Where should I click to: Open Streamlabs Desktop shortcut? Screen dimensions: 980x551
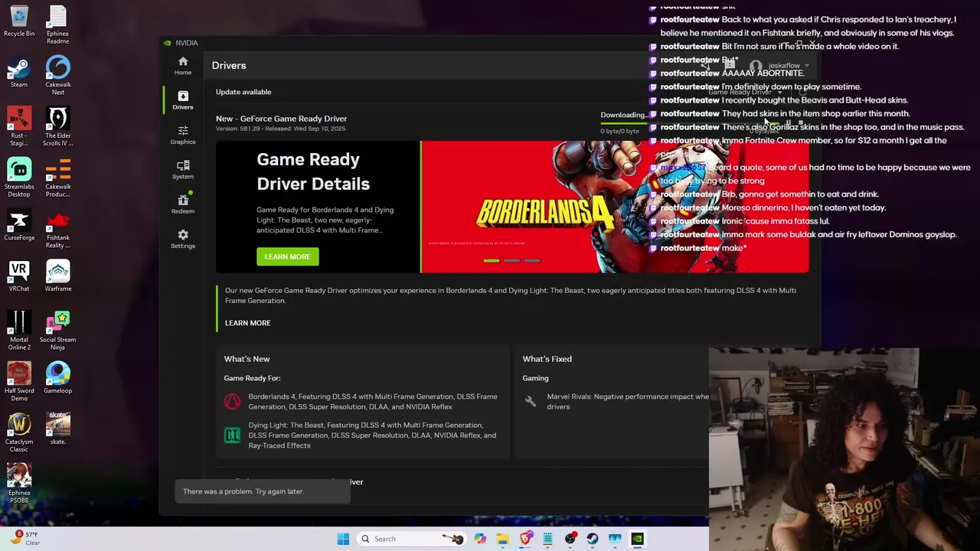pyautogui.click(x=19, y=178)
